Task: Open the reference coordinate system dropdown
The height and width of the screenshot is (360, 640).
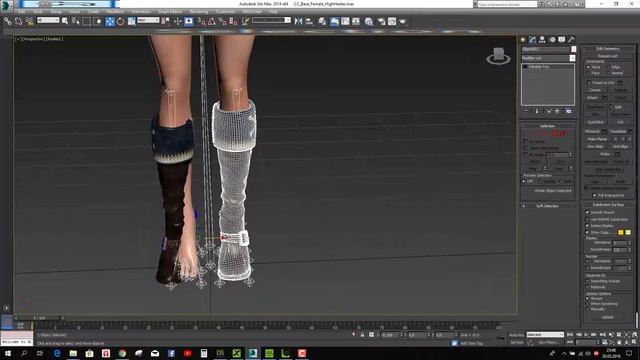Action: tap(148, 20)
